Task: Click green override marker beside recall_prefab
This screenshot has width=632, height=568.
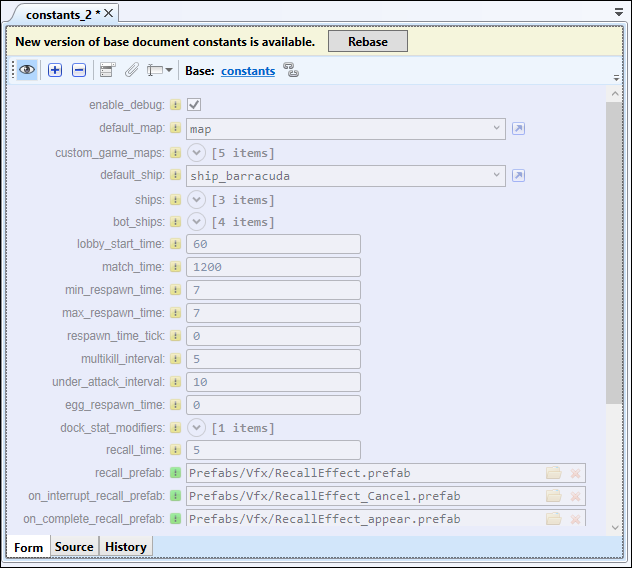Action: pyautogui.click(x=175, y=473)
